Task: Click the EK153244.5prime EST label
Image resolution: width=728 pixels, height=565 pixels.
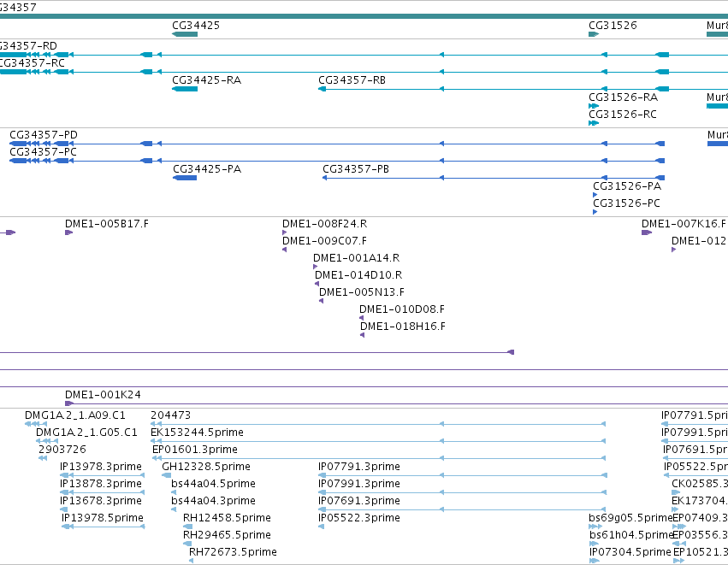Action: (197, 433)
